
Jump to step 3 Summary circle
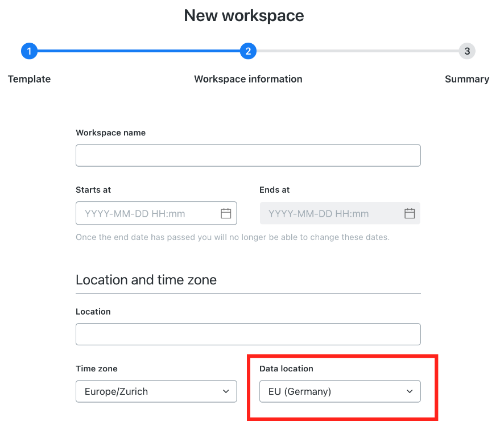467,51
